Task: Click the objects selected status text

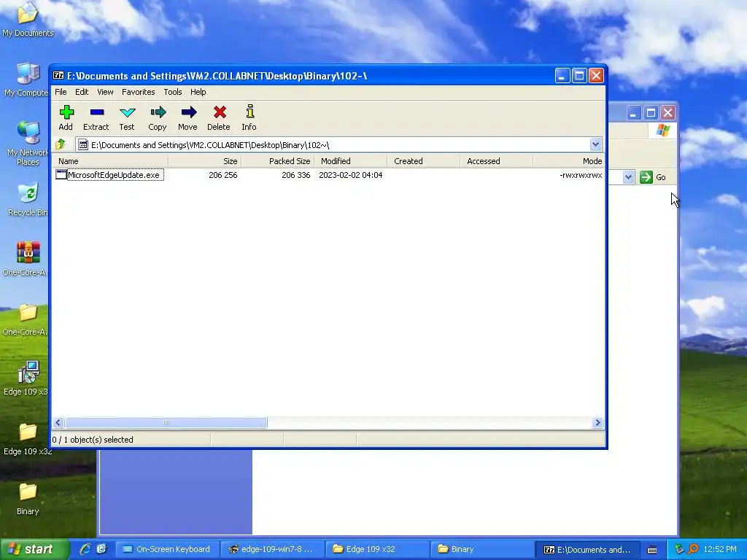Action: (x=93, y=440)
